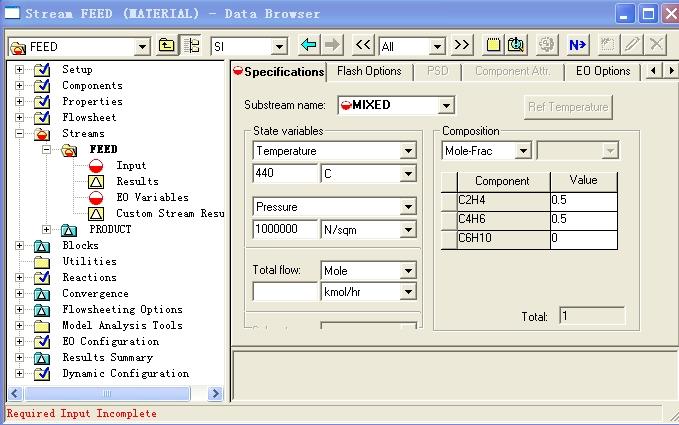The image size is (679, 425).
Task: Select Custom Stream Results tree item
Action: pos(170,214)
